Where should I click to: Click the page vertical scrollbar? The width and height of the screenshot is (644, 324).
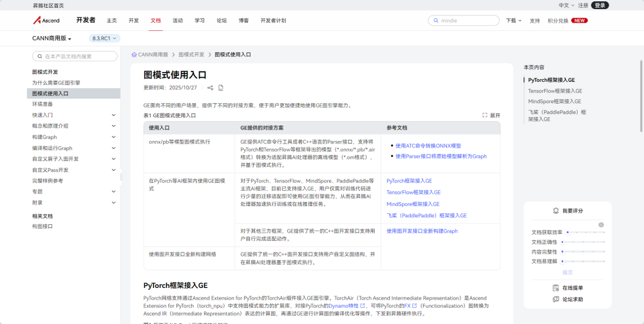coord(641,96)
